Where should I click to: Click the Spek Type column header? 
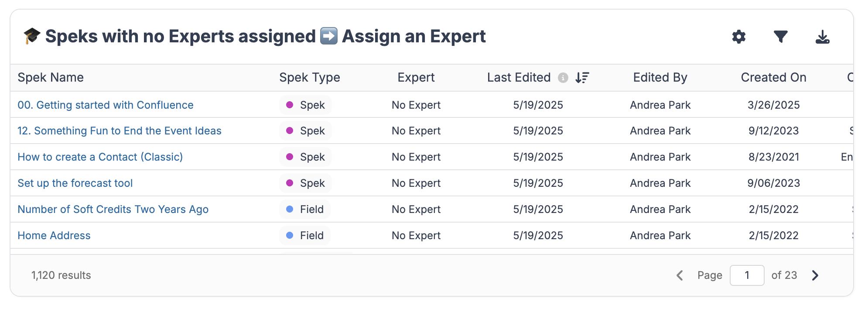point(309,77)
